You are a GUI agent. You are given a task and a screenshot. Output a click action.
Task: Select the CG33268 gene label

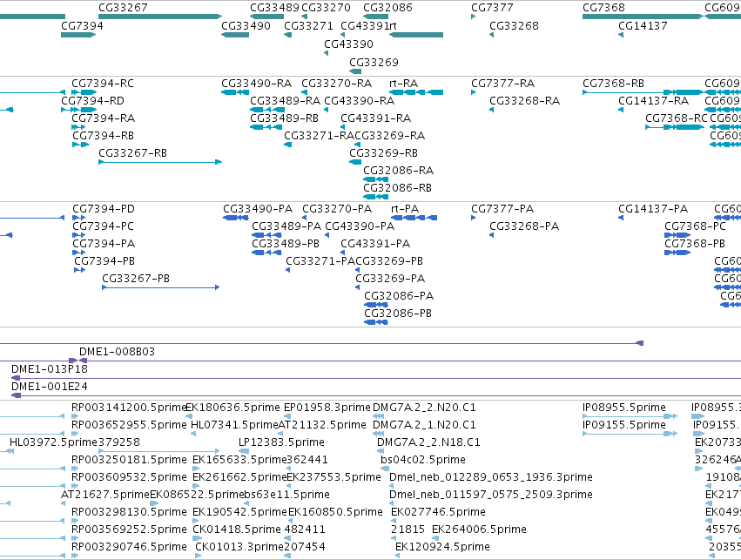514,25
